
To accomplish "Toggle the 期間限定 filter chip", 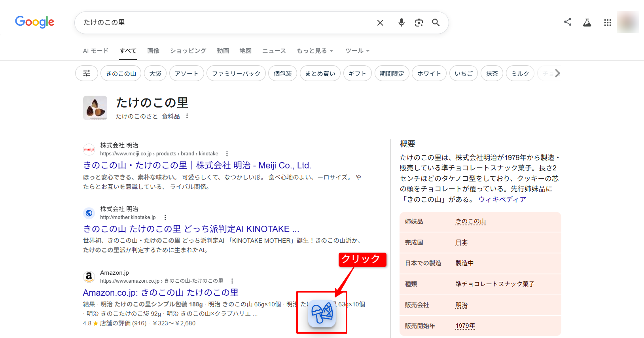I will 392,74.
